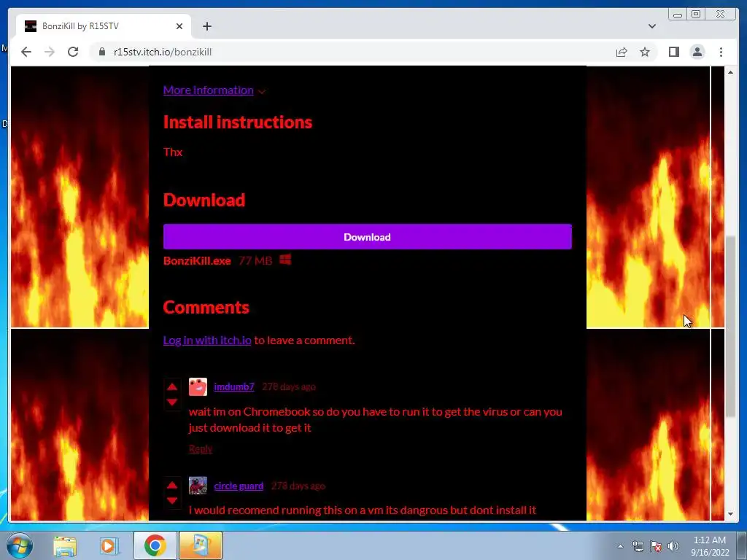Click the Install instructions heading
Viewport: 747px width, 560px height.
[238, 122]
